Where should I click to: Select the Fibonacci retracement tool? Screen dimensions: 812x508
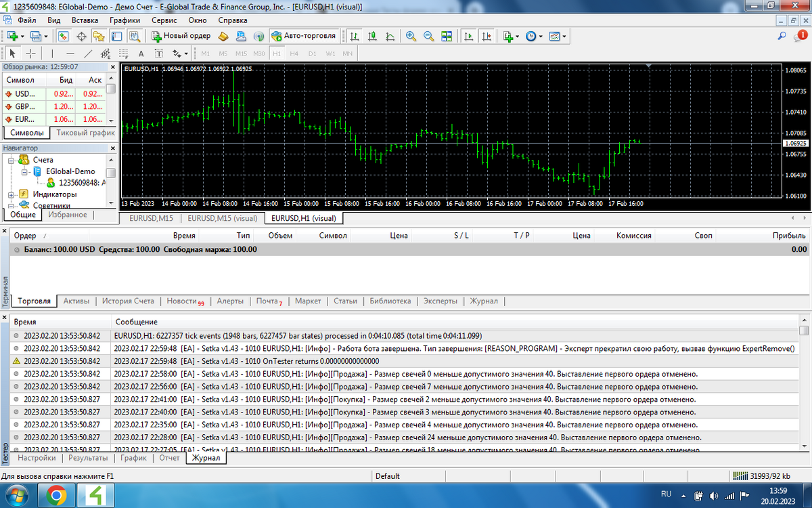click(x=123, y=54)
